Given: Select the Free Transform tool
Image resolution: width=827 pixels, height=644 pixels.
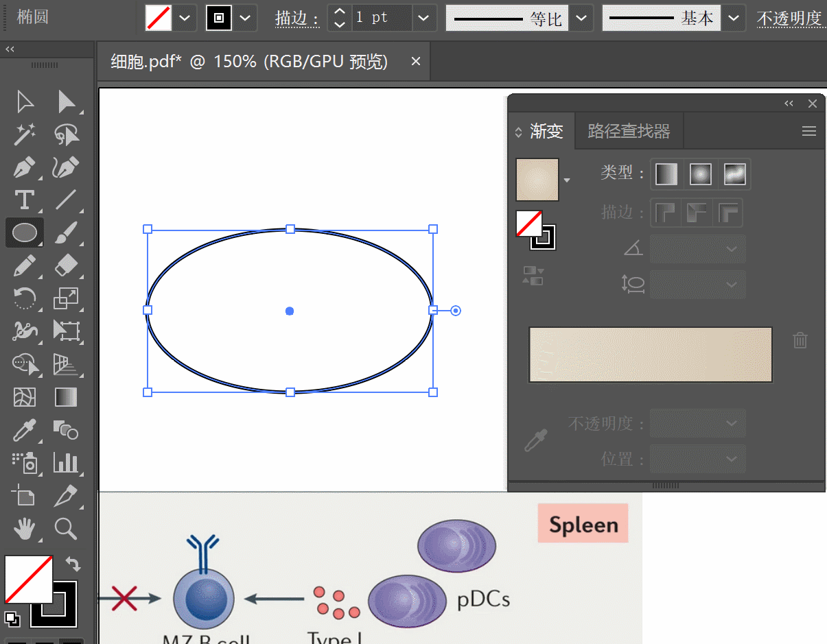Looking at the screenshot, I should tap(67, 331).
